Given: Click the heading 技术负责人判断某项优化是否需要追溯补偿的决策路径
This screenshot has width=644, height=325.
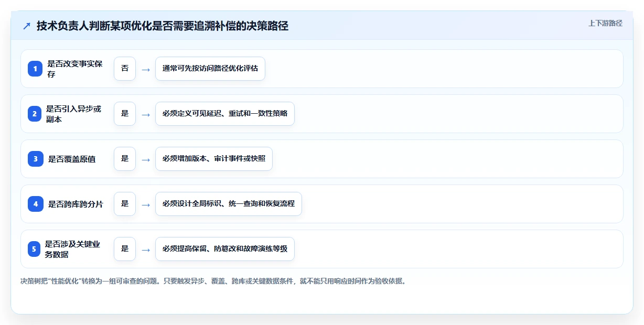Looking at the screenshot, I should click(163, 26).
